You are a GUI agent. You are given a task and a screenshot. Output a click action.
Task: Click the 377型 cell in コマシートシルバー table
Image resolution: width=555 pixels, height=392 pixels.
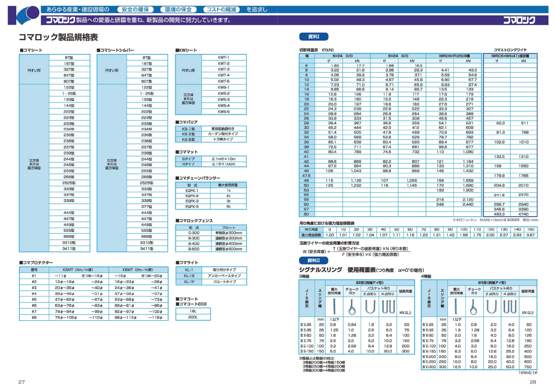pyautogui.click(x=147, y=207)
